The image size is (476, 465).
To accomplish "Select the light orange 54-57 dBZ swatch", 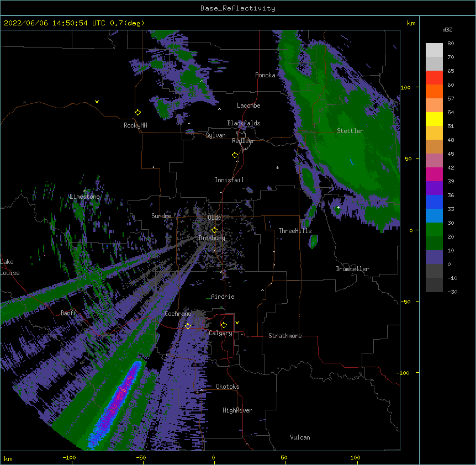I will tap(434, 105).
